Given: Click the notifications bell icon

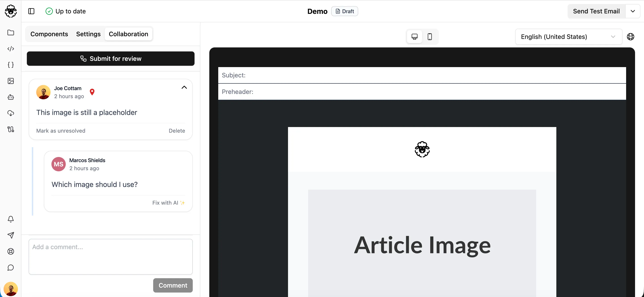Looking at the screenshot, I should [x=11, y=219].
